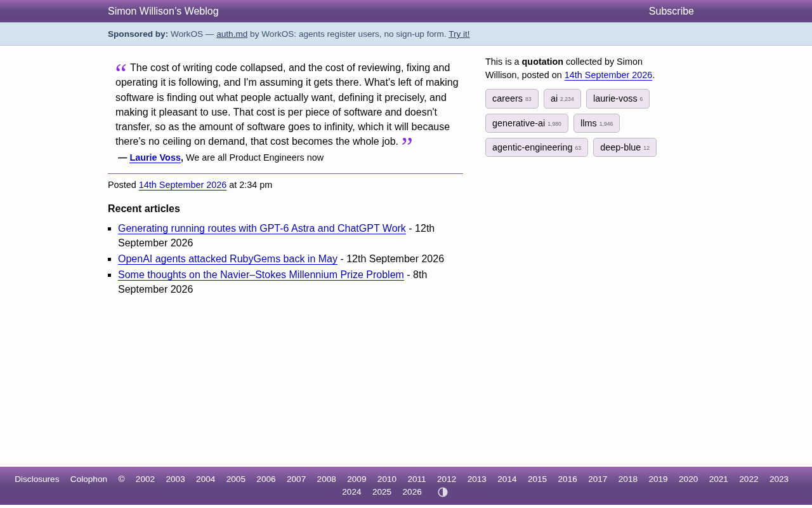The image size is (812, 508).
Task: Select the deep-blue tag
Action: 625,147
